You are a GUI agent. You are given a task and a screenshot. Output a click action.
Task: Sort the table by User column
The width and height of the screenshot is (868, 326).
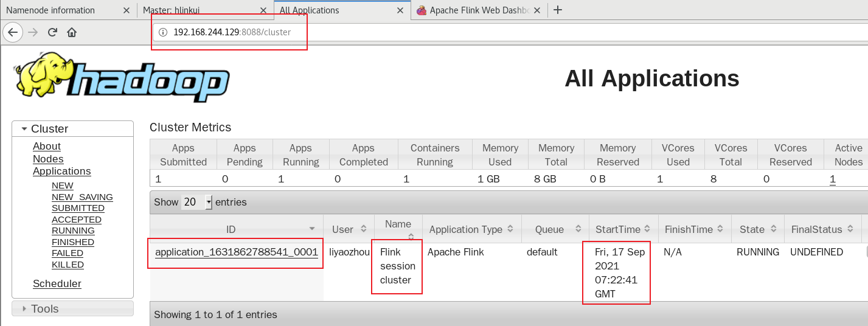click(x=349, y=229)
